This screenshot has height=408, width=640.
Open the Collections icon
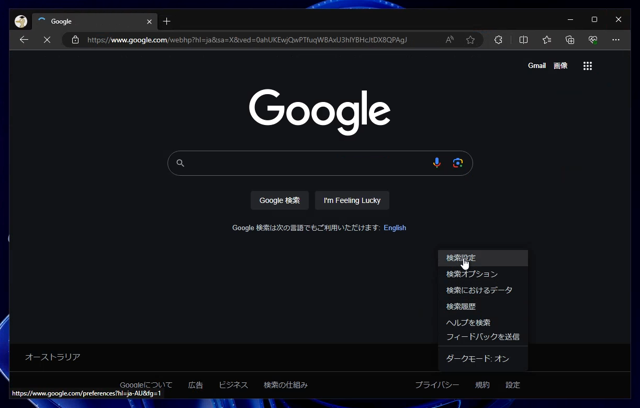[x=570, y=40]
